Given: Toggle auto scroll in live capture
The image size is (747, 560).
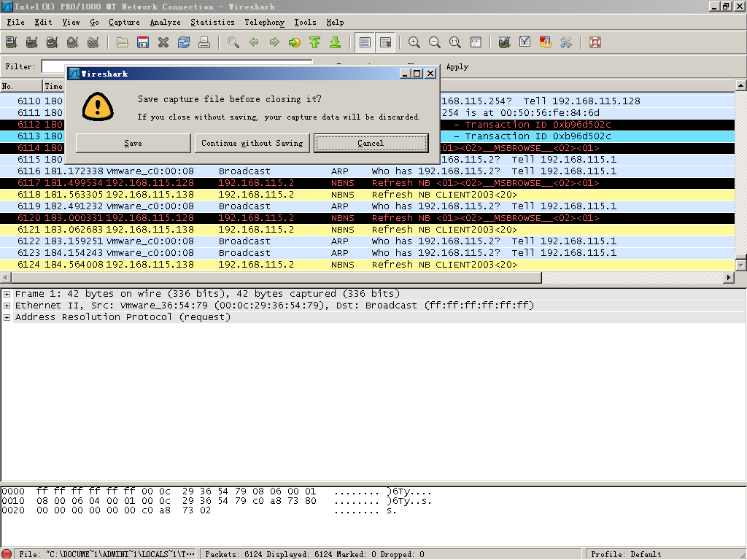Looking at the screenshot, I should (x=385, y=42).
